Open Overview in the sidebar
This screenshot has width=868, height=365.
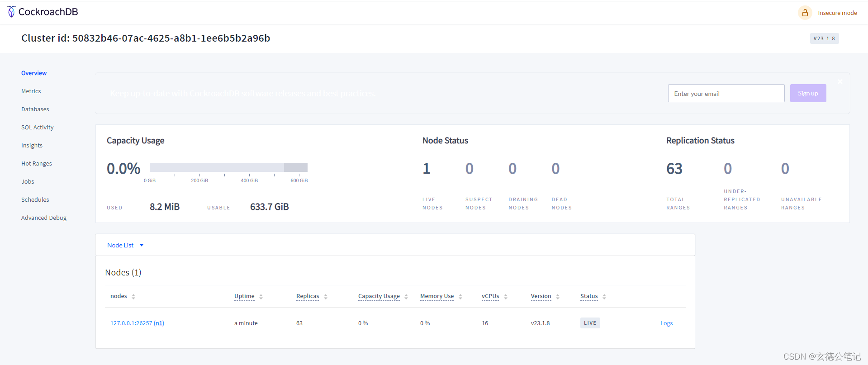[x=34, y=73]
